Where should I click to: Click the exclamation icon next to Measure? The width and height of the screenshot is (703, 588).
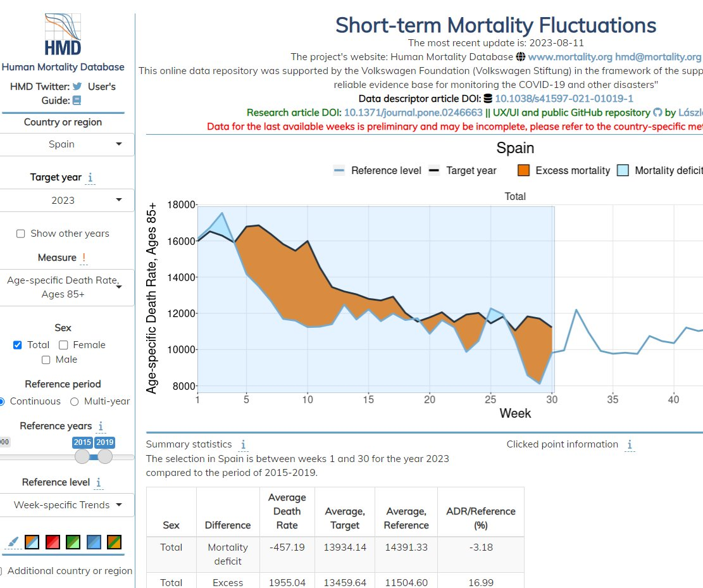coord(84,258)
